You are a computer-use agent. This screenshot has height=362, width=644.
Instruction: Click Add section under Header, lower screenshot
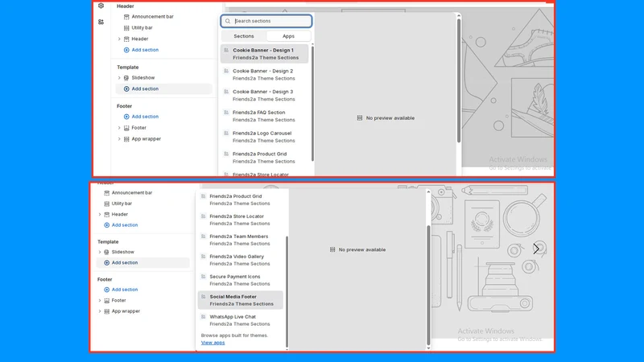(x=121, y=225)
